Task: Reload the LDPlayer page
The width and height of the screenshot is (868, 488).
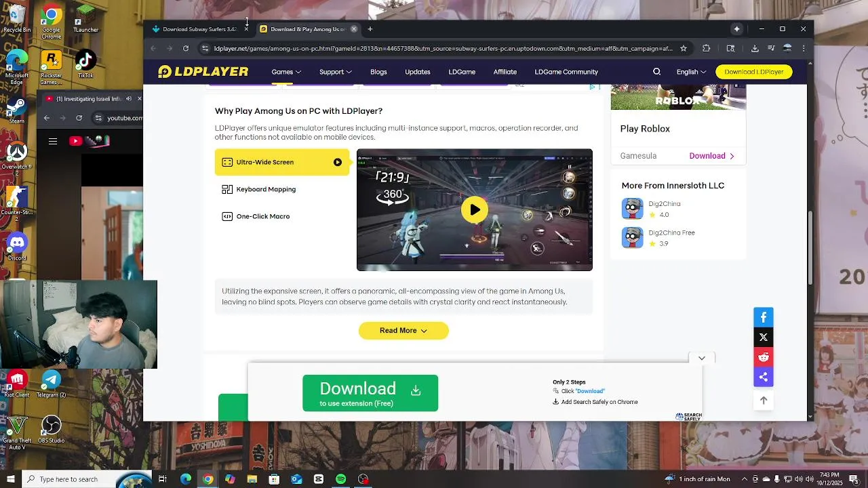Action: tap(185, 48)
